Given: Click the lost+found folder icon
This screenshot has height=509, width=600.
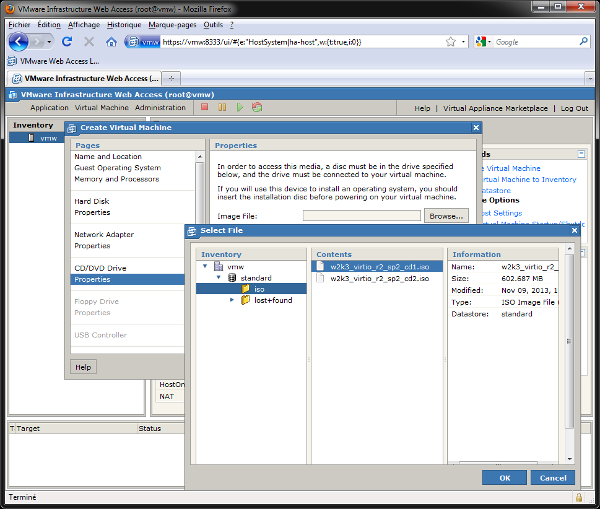Looking at the screenshot, I should click(x=246, y=300).
